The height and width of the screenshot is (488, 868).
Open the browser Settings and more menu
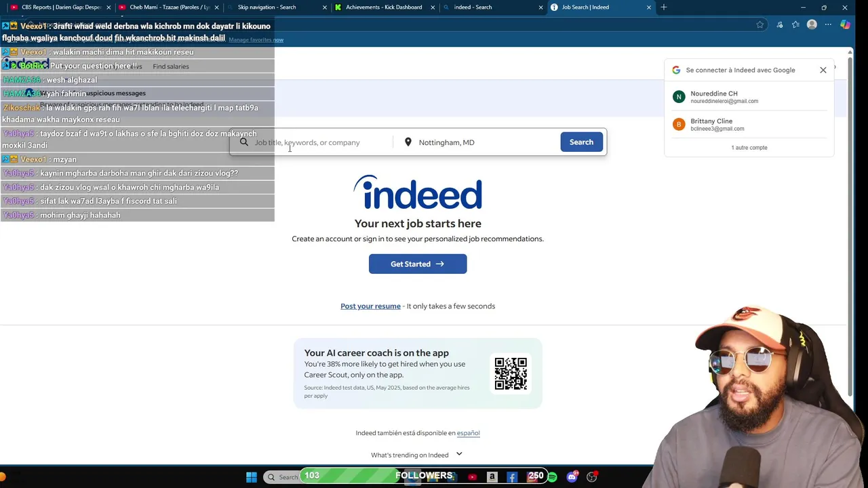coord(828,24)
